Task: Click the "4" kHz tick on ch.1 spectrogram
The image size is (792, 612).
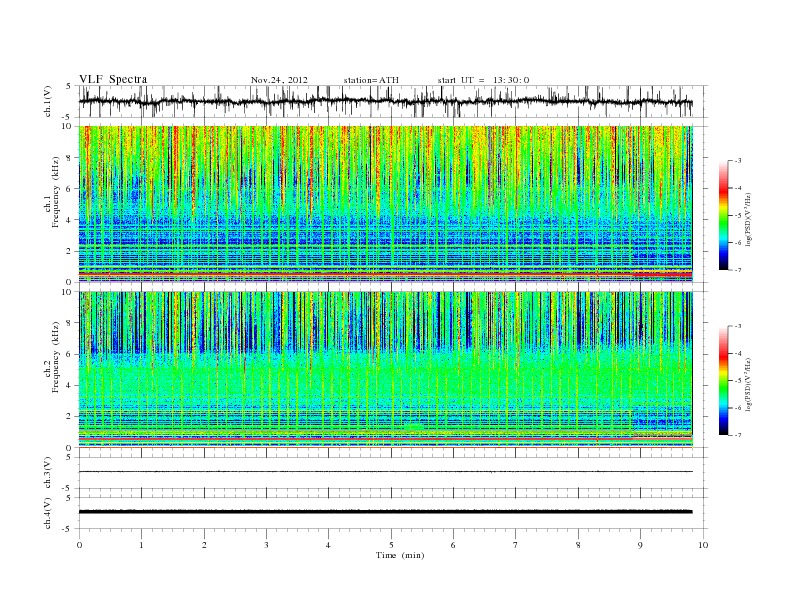Action: [x=70, y=220]
